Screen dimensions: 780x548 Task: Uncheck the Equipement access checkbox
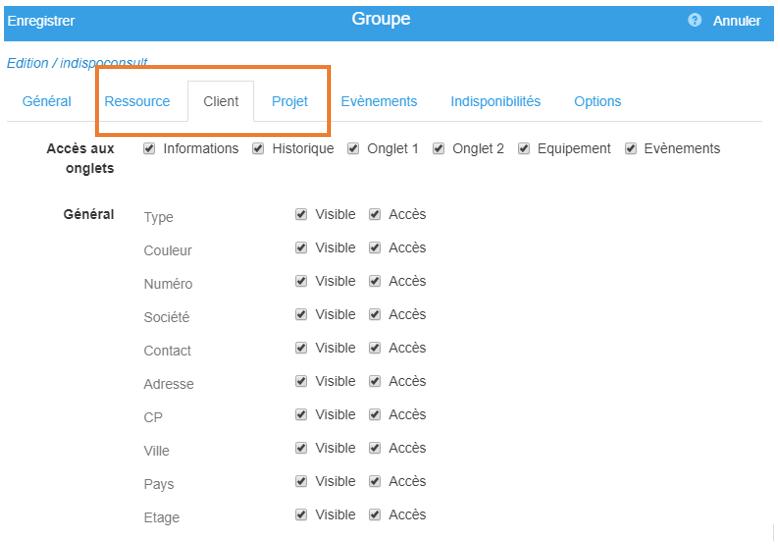tap(523, 148)
